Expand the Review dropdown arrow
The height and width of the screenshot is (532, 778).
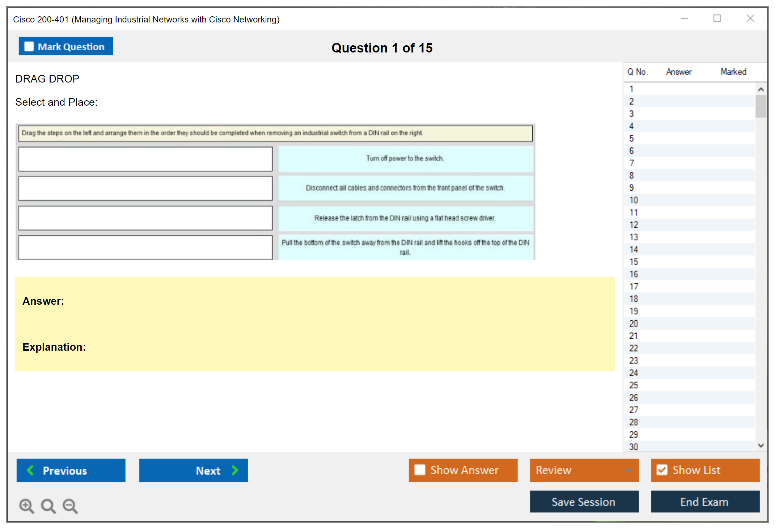tap(628, 470)
